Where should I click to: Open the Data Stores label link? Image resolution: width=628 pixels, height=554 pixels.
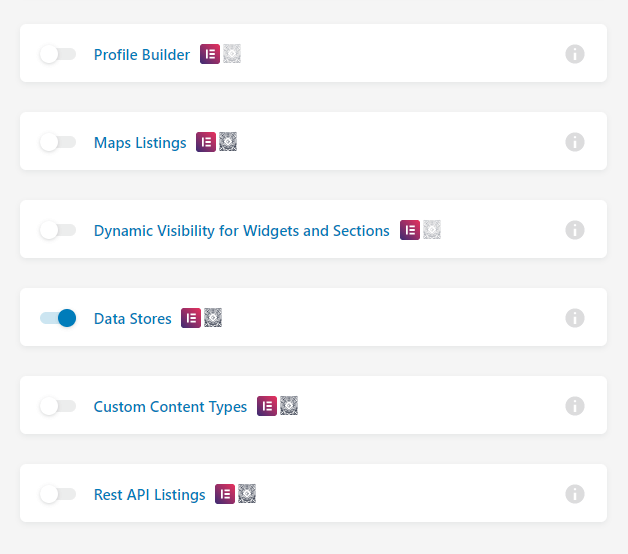pyautogui.click(x=133, y=319)
